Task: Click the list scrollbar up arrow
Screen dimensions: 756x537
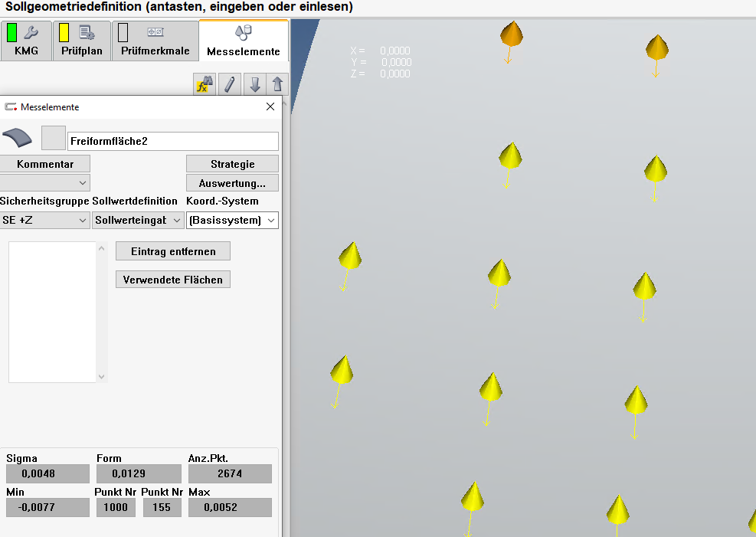Action: (101, 248)
